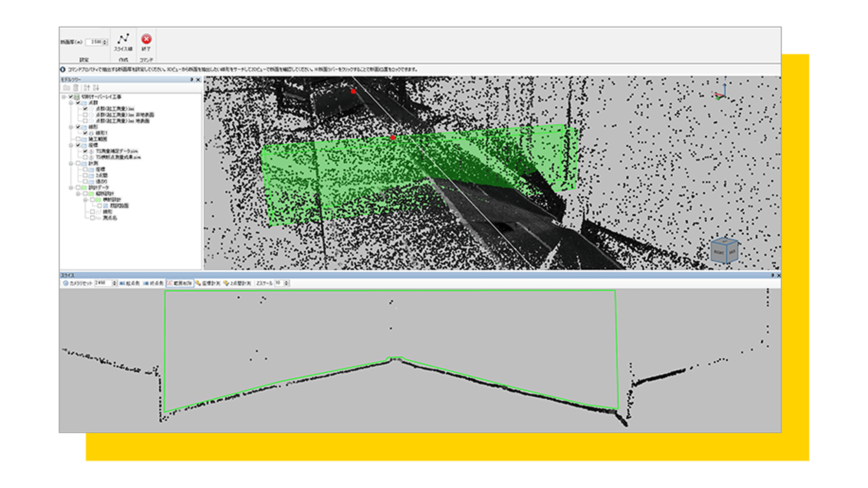Click the red End (終了) command icon
The height and width of the screenshot is (488, 868).
click(x=146, y=39)
